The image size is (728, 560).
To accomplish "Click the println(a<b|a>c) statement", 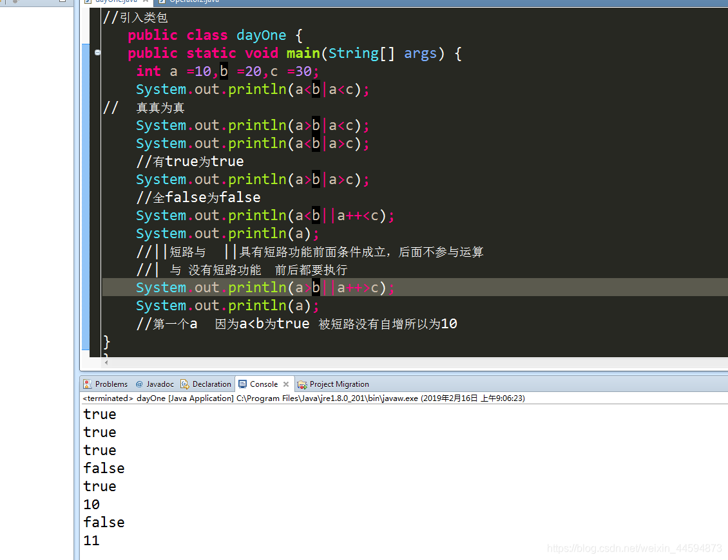I will tap(253, 144).
